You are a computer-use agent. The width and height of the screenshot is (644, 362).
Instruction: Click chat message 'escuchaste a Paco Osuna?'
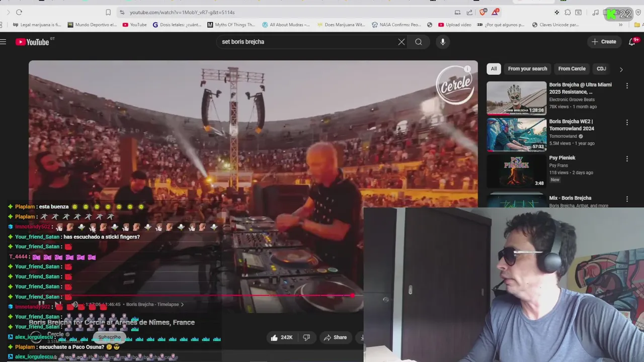coord(71,347)
